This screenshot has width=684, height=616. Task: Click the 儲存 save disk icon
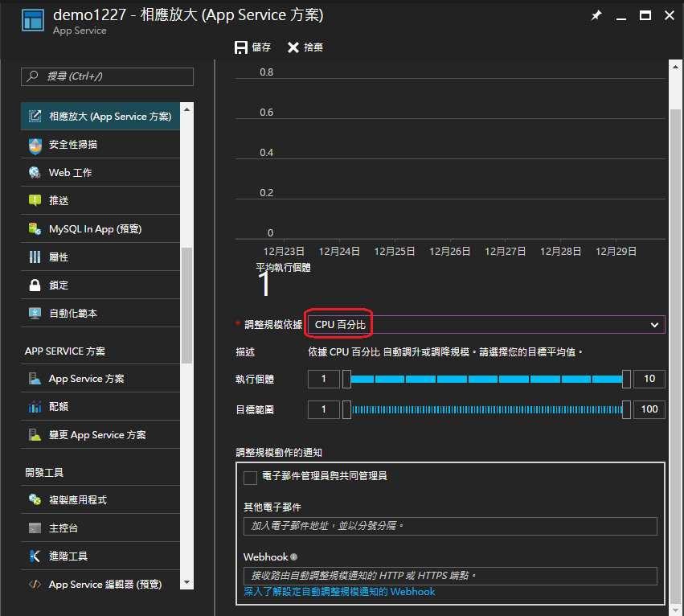(241, 47)
